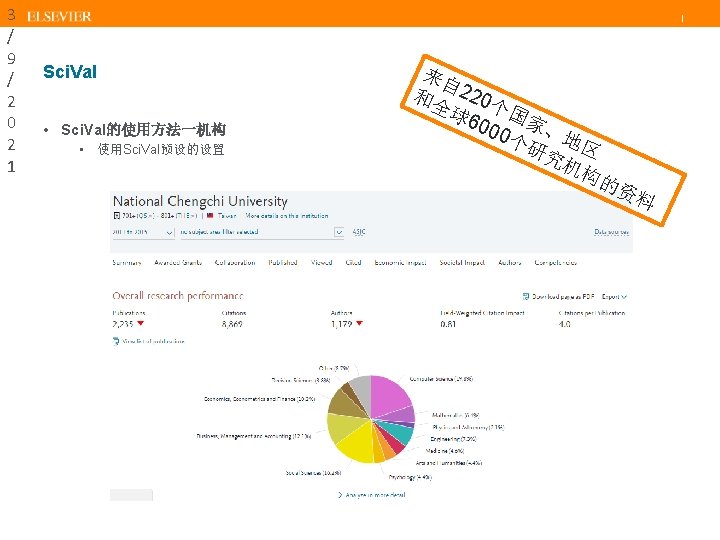Open the Competencies tab
The image size is (720, 540).
pyautogui.click(x=556, y=263)
